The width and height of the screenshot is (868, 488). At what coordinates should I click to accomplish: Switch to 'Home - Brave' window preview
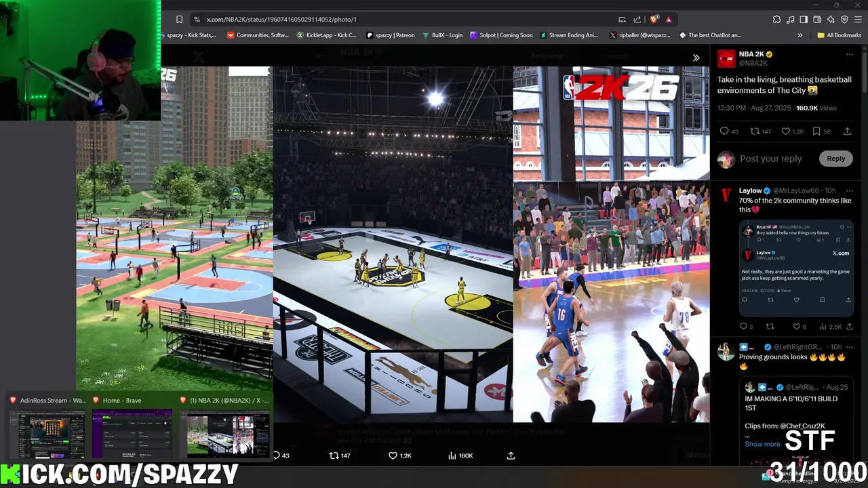click(132, 427)
